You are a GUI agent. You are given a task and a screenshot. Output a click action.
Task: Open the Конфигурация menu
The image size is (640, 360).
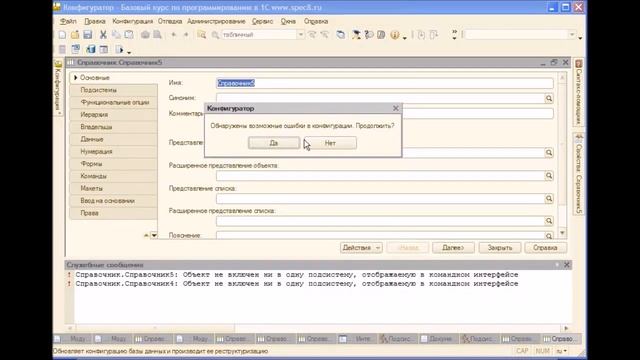(x=133, y=21)
